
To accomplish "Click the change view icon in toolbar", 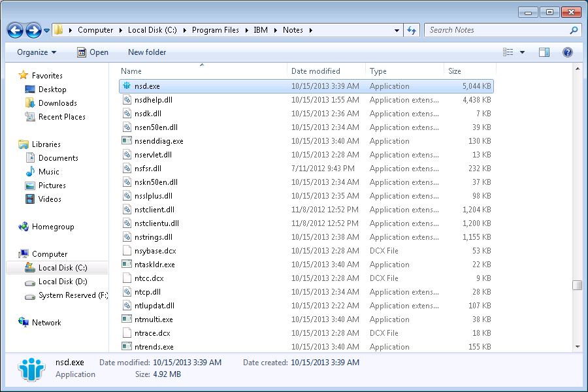I will click(x=508, y=52).
